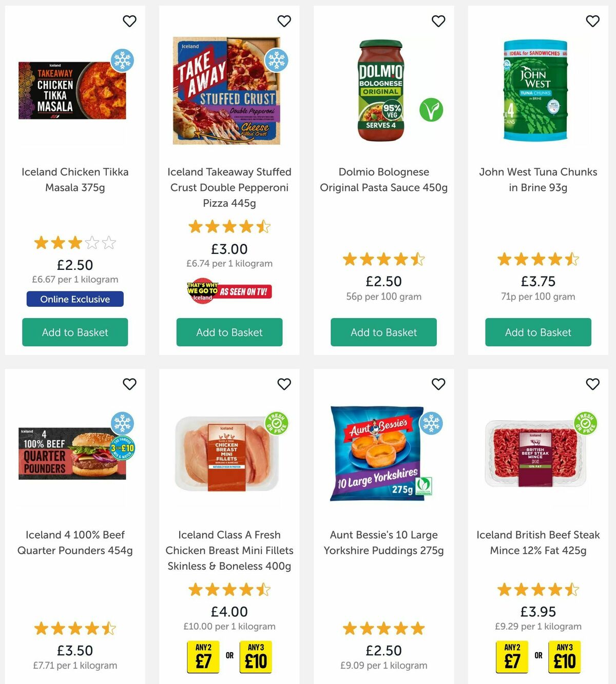Add Dolmio Bolognese Original Pasta Sauce to basket

point(383,332)
